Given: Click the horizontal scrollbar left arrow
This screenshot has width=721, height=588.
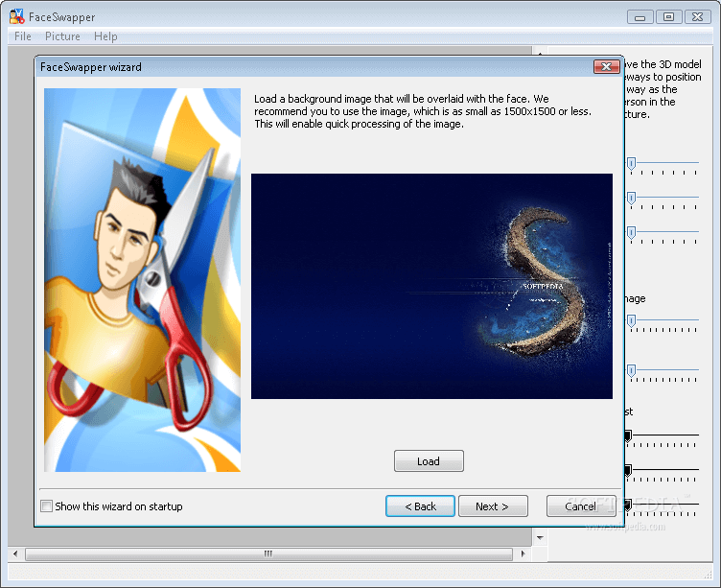Looking at the screenshot, I should 16,554.
